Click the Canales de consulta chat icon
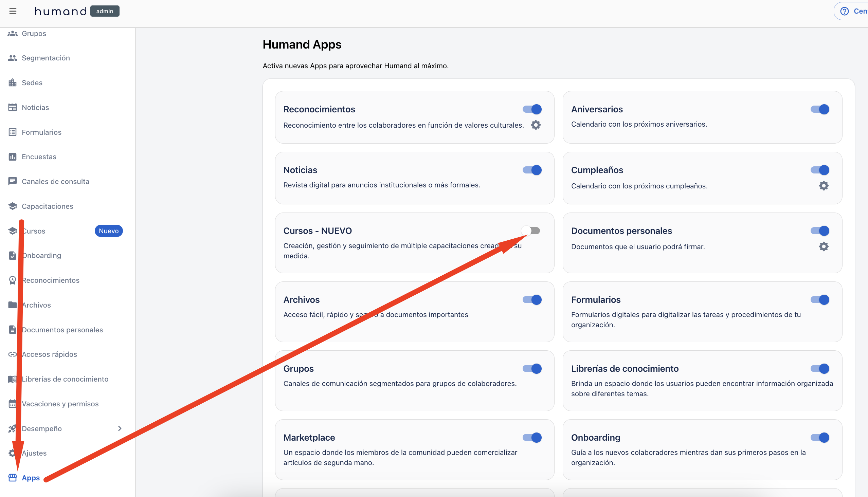Screen dimensions: 868x497 pyautogui.click(x=13, y=181)
